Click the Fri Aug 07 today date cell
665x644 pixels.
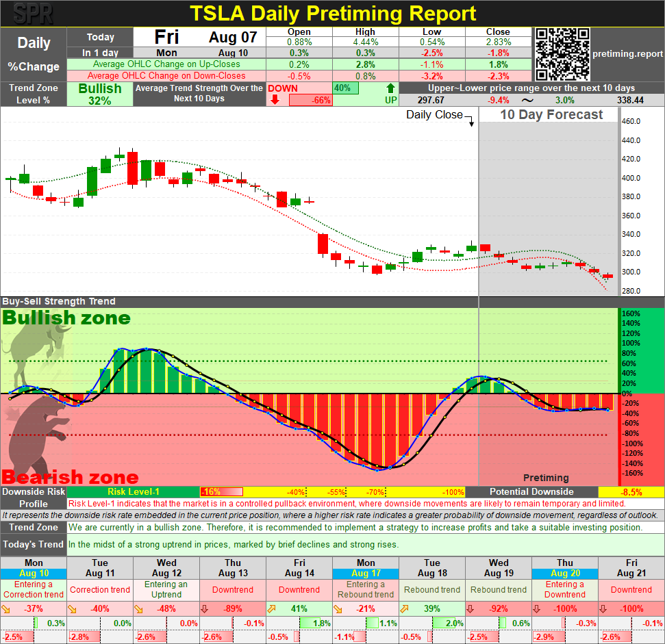200,37
